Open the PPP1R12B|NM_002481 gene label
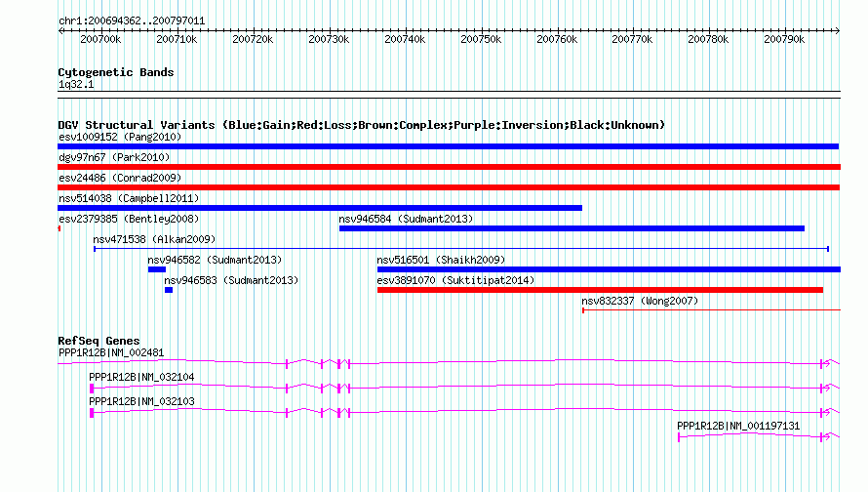 (x=111, y=353)
